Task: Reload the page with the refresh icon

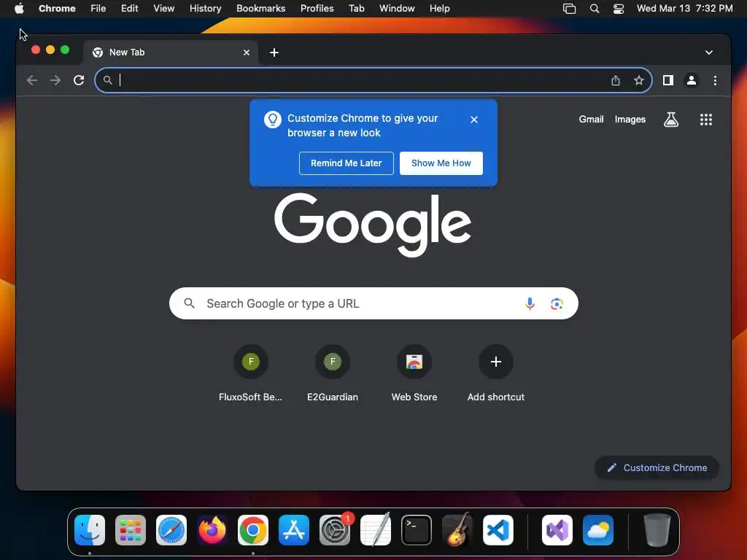Action: click(x=79, y=80)
